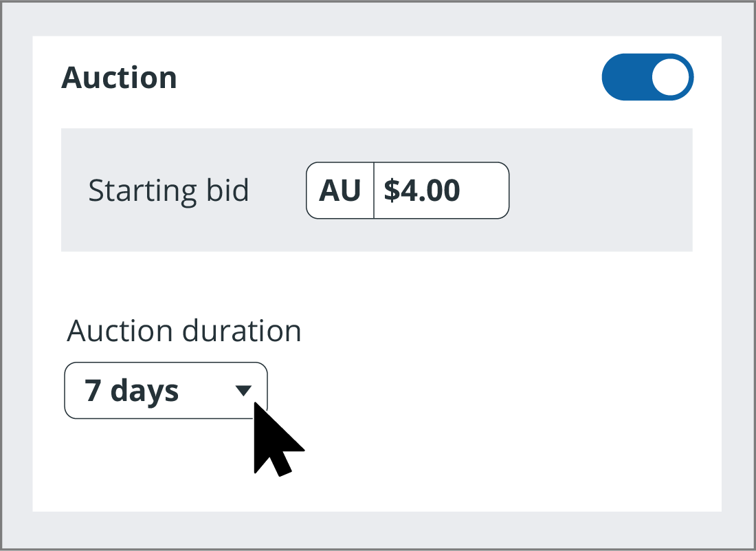Click the Auction section heading
The width and height of the screenshot is (756, 551).
point(119,77)
